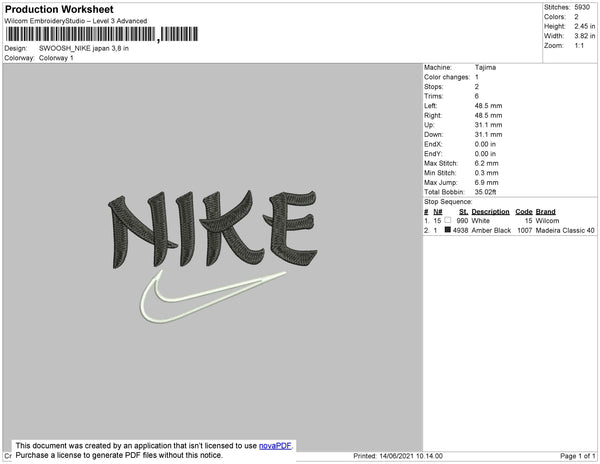Click the 'N#' column header
Viewport: 600px width, 464px height.
point(438,212)
